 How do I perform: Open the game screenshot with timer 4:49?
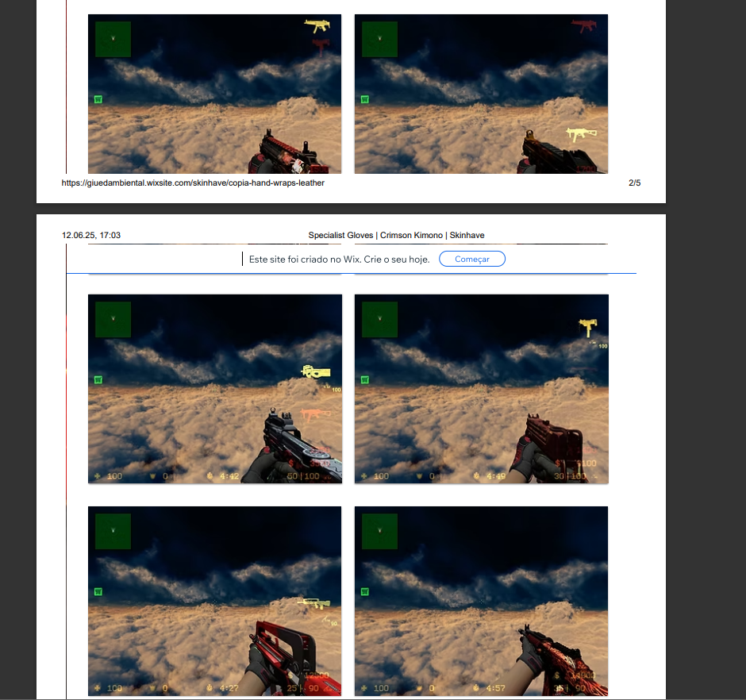[482, 389]
